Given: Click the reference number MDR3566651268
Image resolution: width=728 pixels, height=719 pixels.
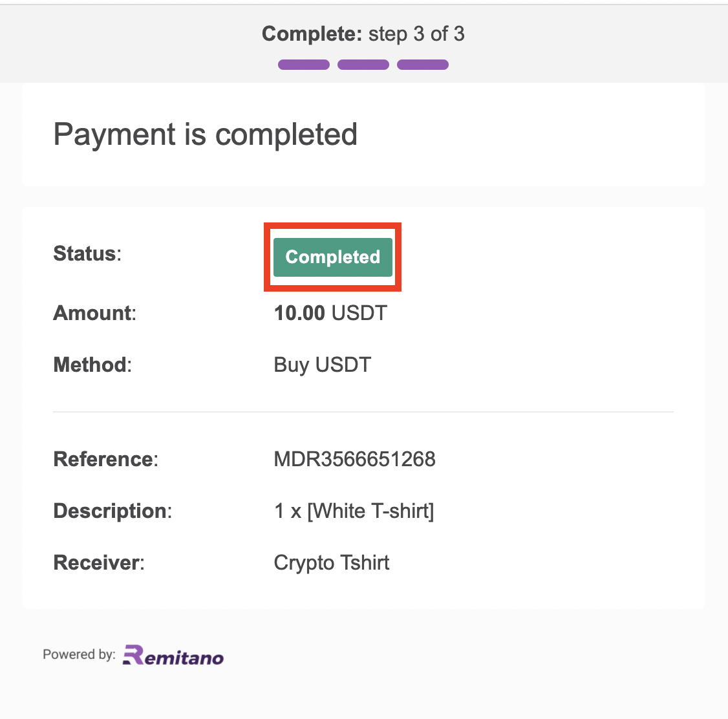Looking at the screenshot, I should (355, 459).
